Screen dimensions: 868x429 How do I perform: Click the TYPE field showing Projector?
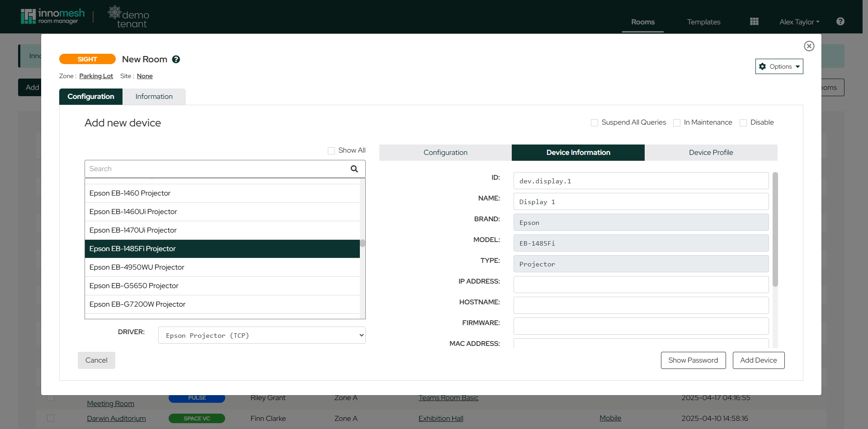click(641, 264)
